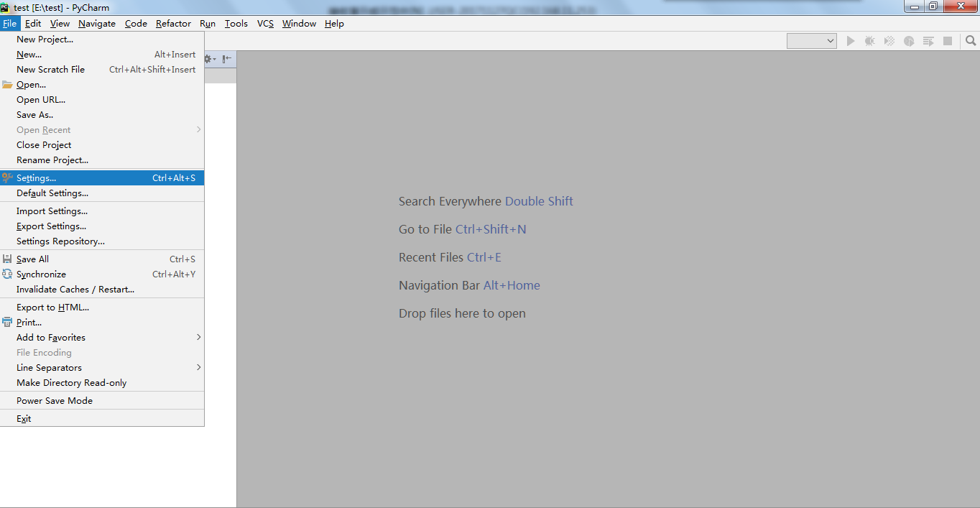The height and width of the screenshot is (508, 980).
Task: Expand the Open Recent submenu
Action: click(102, 130)
